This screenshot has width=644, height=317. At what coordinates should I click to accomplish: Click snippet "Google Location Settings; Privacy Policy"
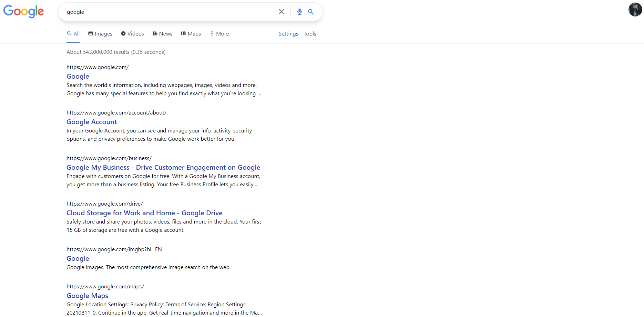coord(164,308)
